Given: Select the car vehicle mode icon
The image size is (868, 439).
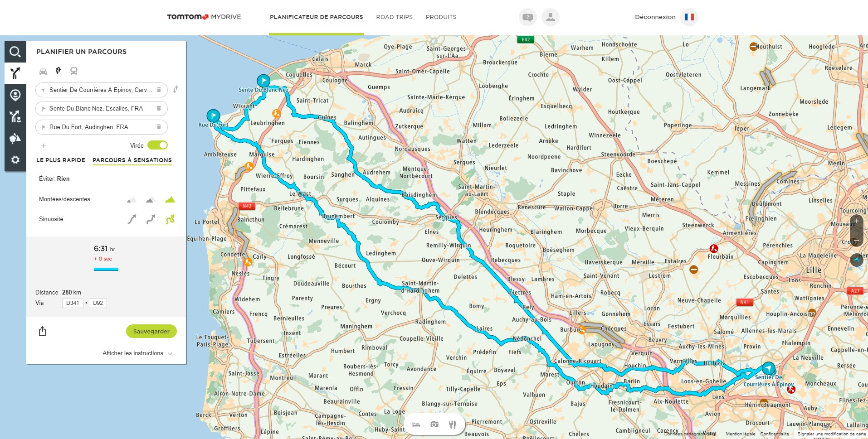Looking at the screenshot, I should click(43, 71).
